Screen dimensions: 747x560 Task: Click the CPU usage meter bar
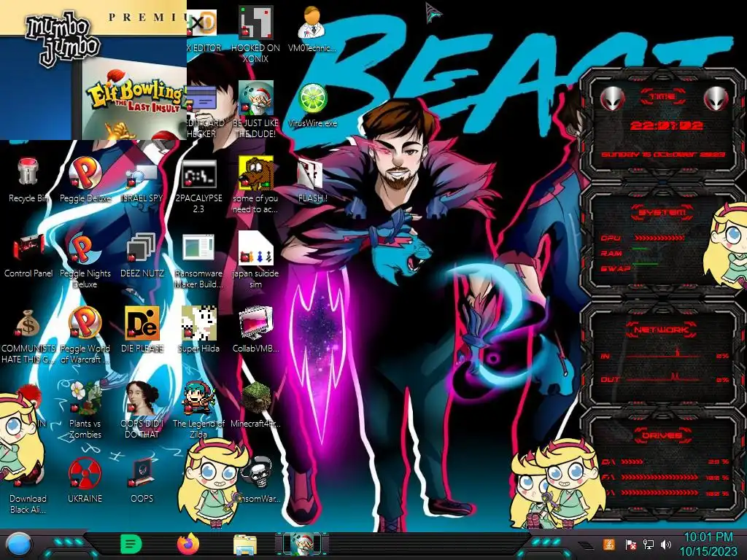[659, 238]
